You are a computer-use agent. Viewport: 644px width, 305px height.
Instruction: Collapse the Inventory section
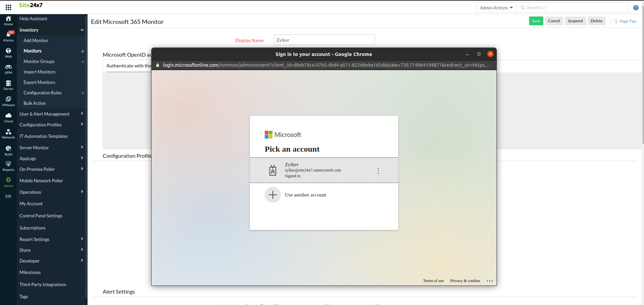coord(82,30)
